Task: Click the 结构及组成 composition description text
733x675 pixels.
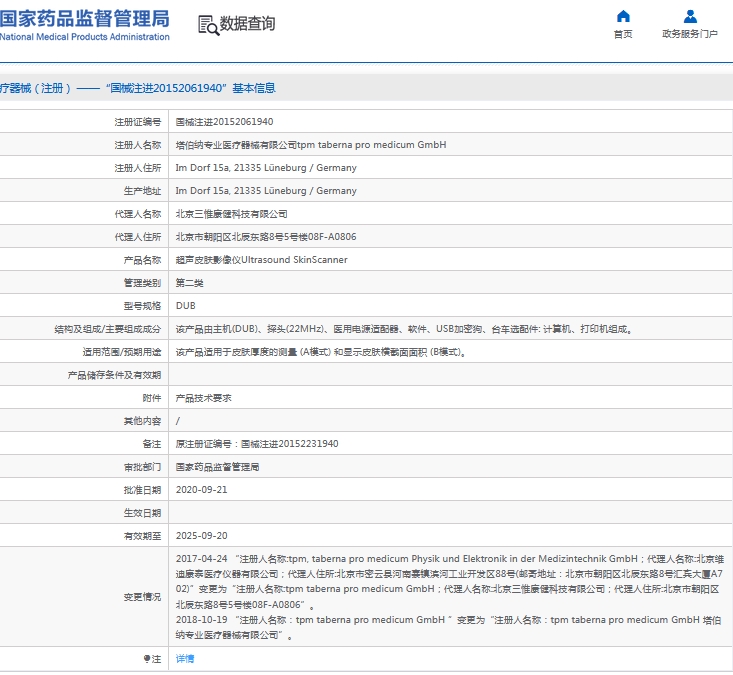Action: 404,329
